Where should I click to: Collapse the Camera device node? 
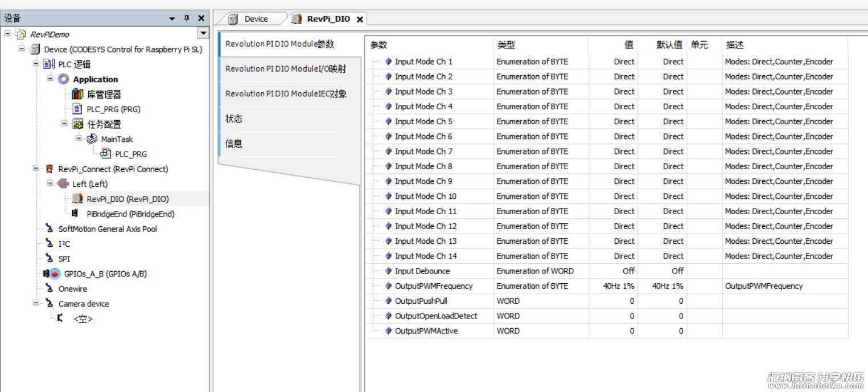coord(36,303)
